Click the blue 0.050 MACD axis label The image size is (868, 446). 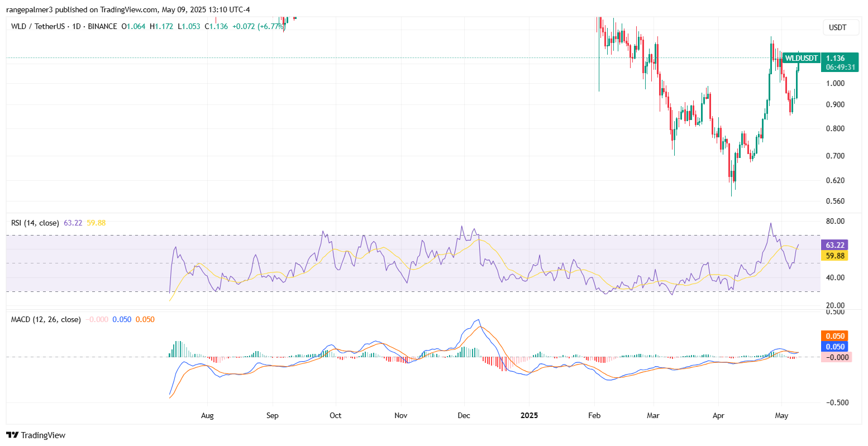(834, 347)
